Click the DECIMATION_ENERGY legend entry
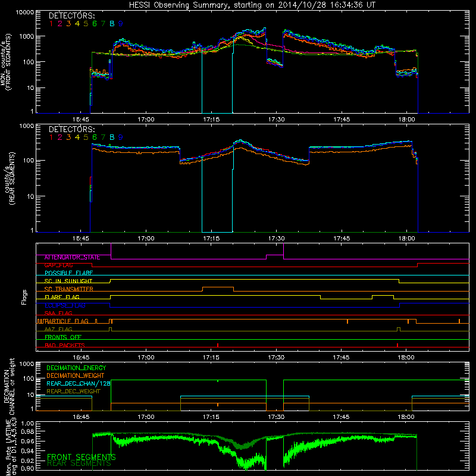Viewport: 476px width, 476px height. click(76, 368)
